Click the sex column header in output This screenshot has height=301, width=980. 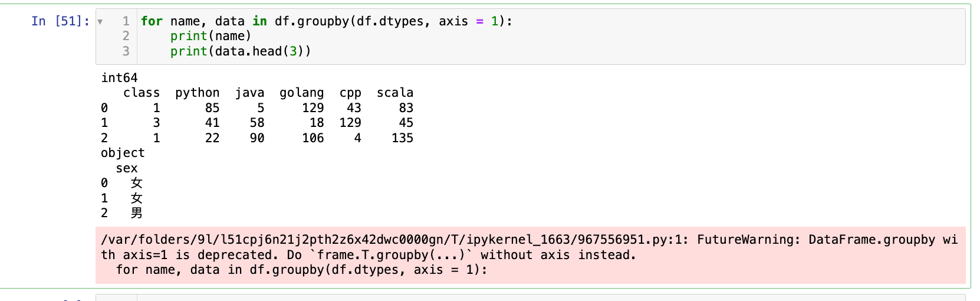pos(127,168)
